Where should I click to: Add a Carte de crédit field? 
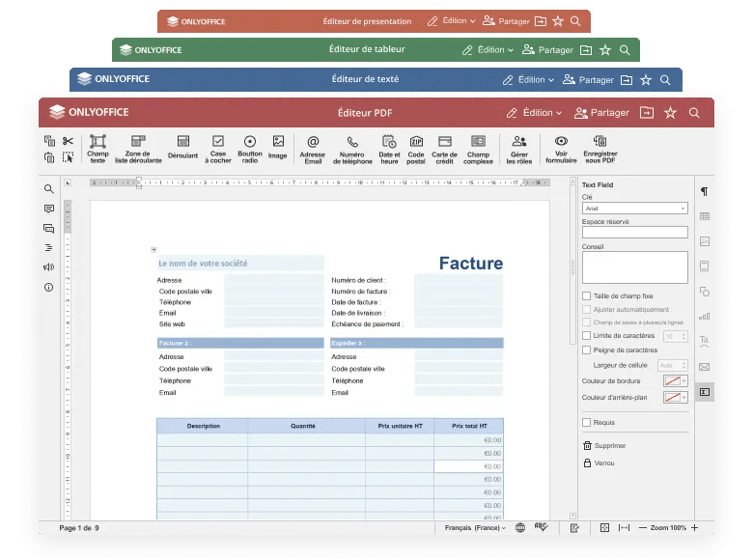pos(444,150)
